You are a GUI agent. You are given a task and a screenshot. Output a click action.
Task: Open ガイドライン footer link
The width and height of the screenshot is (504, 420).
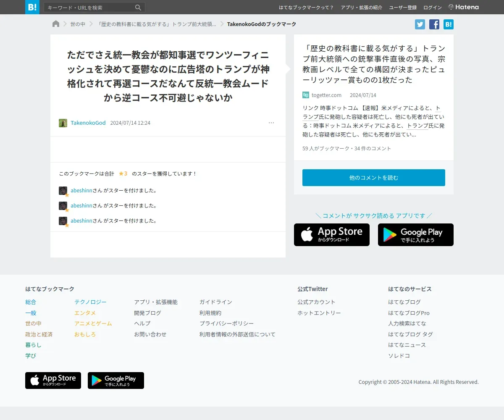[216, 302]
